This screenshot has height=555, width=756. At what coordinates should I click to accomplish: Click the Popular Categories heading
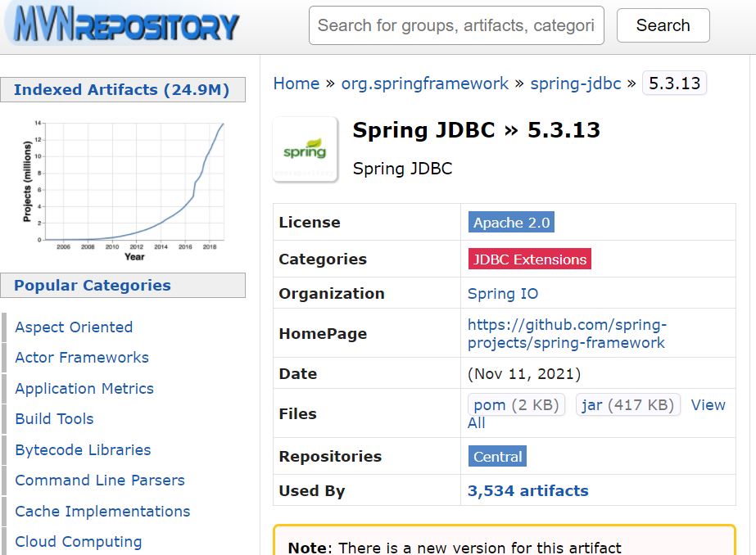coord(123,285)
